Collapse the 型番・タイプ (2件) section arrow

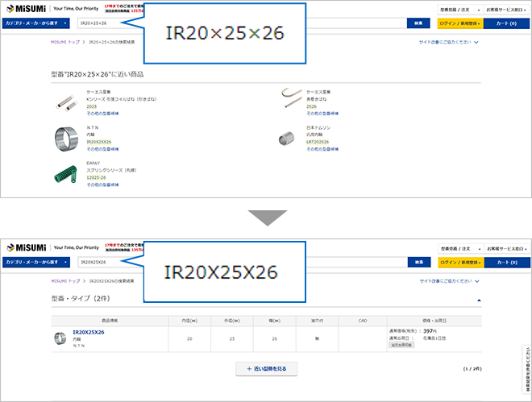coord(479,300)
